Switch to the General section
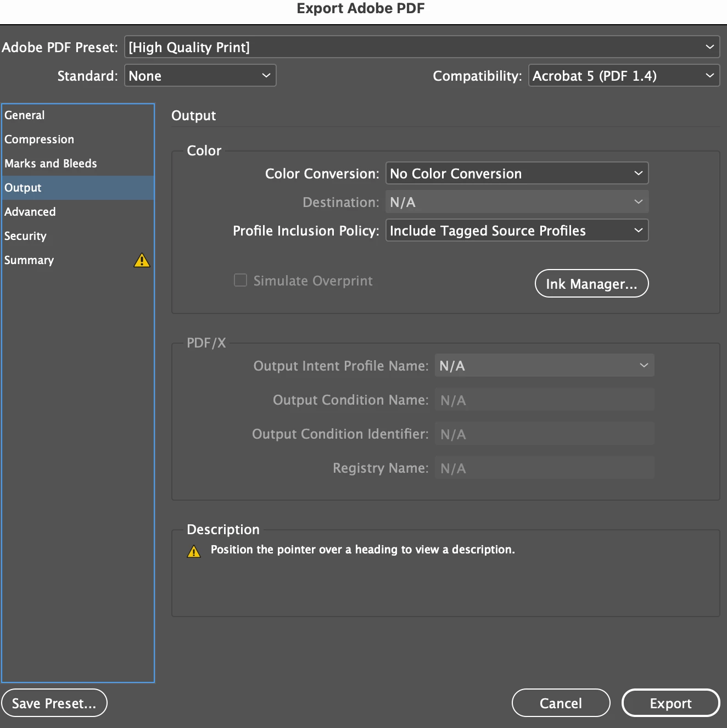The height and width of the screenshot is (728, 727). (78, 115)
